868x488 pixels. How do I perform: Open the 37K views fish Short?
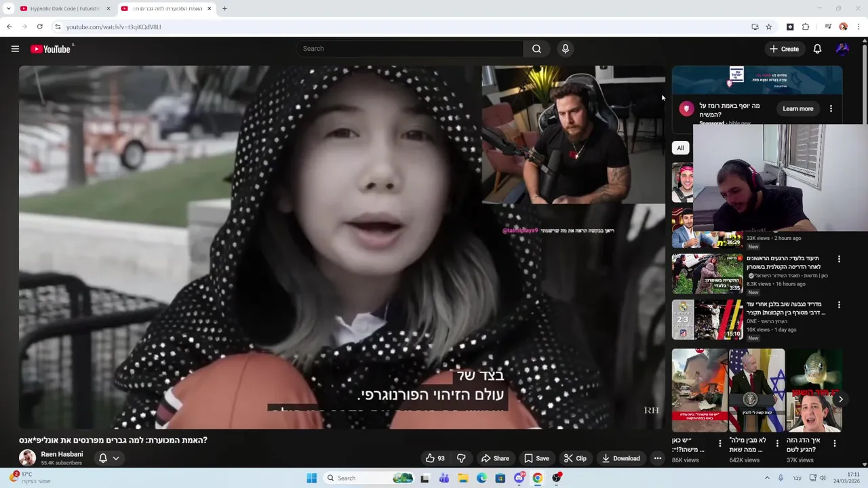tap(814, 390)
